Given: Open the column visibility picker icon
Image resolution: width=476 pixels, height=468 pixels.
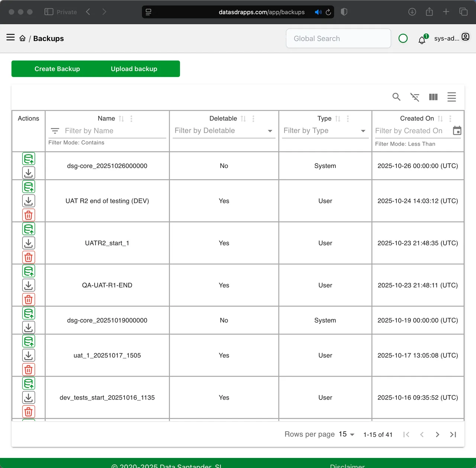Looking at the screenshot, I should (x=433, y=97).
